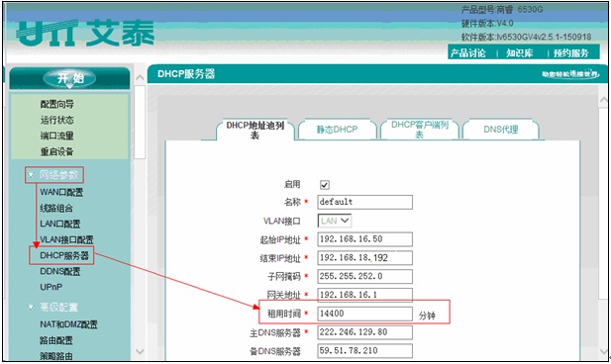Toggle the 启用 checkbox
Image resolution: width=611 pixels, height=364 pixels.
325,185
